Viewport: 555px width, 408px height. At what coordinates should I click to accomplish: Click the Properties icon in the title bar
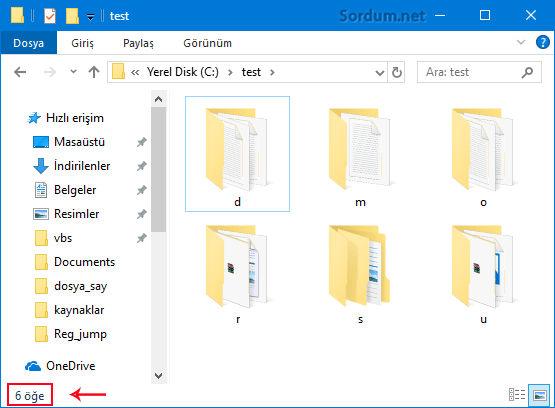[x=50, y=16]
